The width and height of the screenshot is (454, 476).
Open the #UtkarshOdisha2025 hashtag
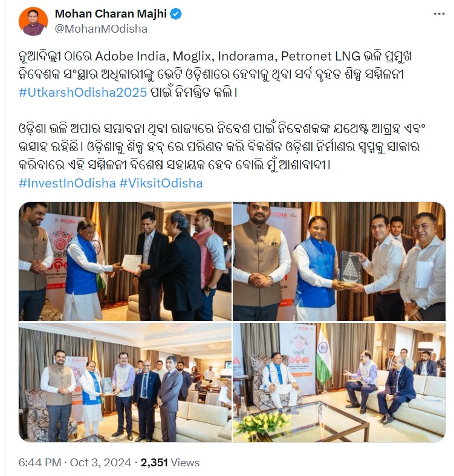click(83, 93)
